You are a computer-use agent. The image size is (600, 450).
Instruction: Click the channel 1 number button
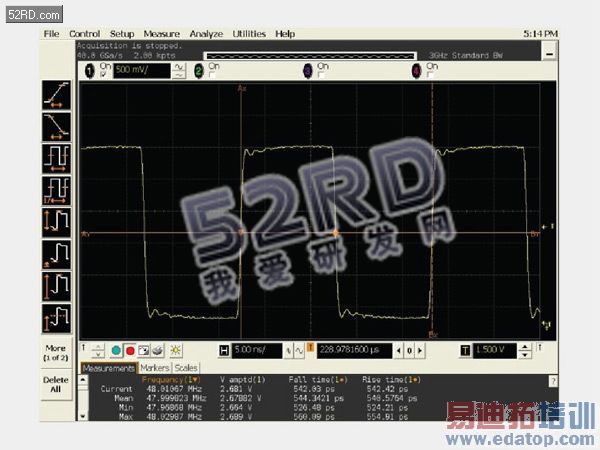[x=90, y=71]
